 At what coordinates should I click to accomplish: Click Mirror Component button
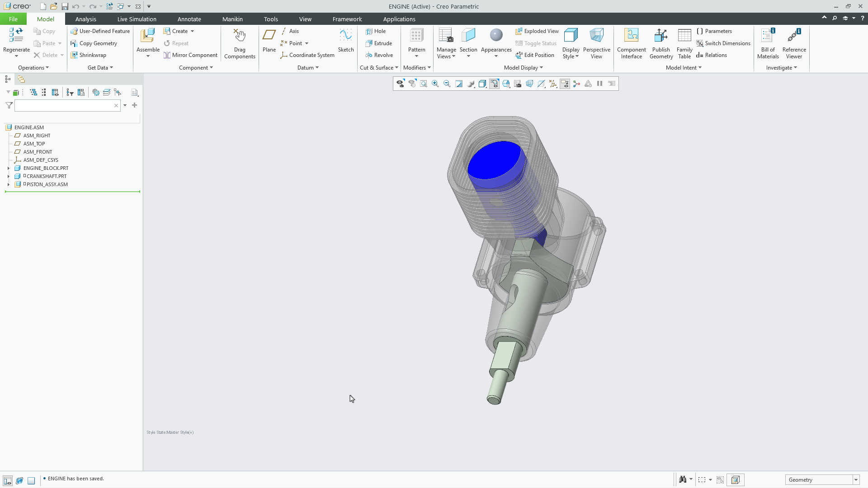click(x=190, y=55)
